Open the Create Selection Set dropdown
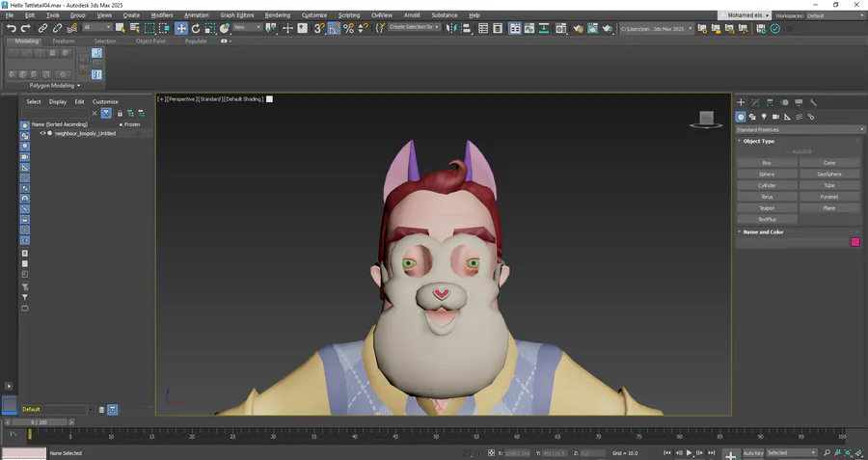Screen dimensions: 868x460 (x=414, y=27)
